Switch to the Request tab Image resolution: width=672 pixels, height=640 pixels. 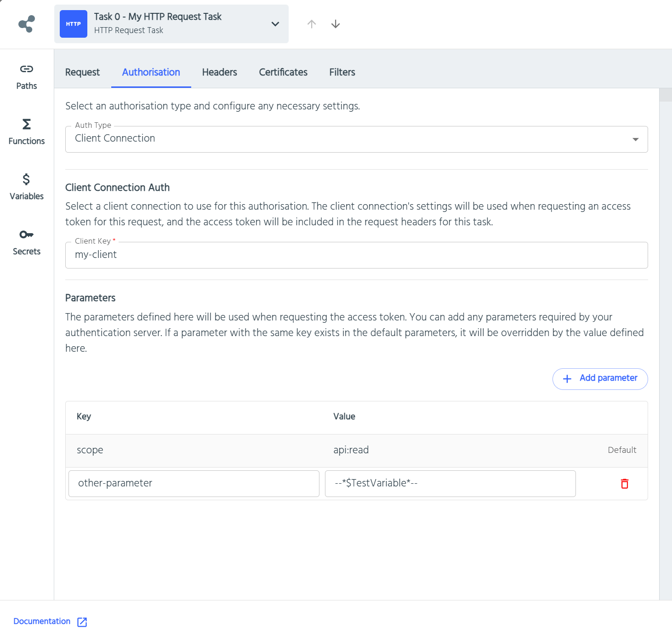[x=82, y=72]
